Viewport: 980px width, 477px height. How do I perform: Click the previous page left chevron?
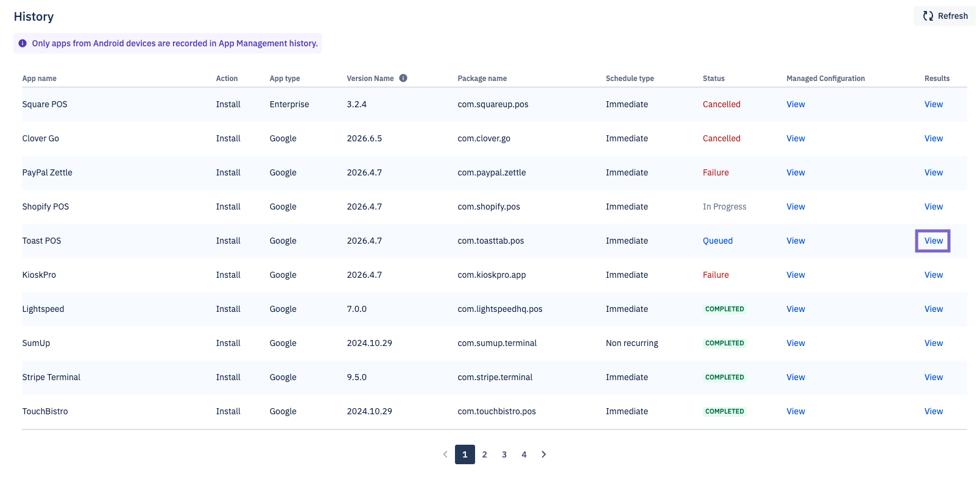445,454
